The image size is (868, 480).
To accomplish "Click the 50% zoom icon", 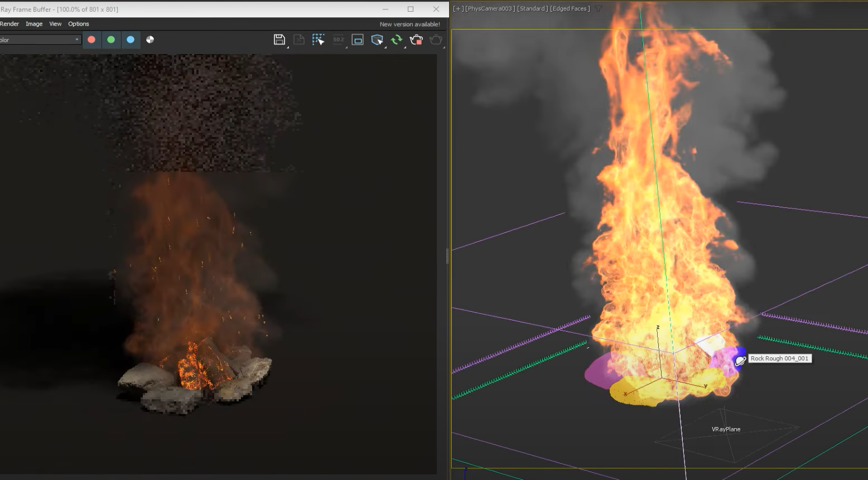I will pyautogui.click(x=338, y=39).
